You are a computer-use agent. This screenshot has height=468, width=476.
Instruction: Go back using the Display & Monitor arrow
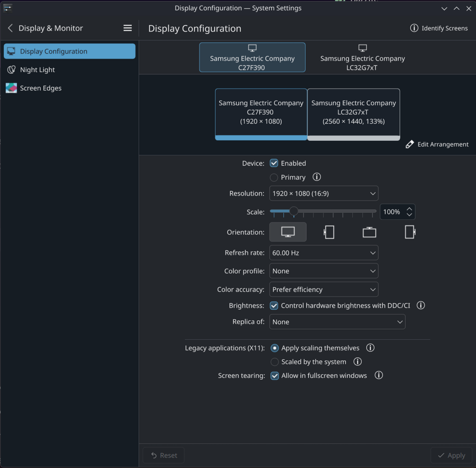[10, 28]
